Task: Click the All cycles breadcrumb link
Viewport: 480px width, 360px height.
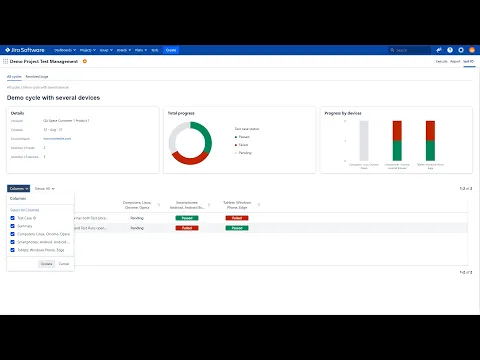Action: pyautogui.click(x=14, y=87)
